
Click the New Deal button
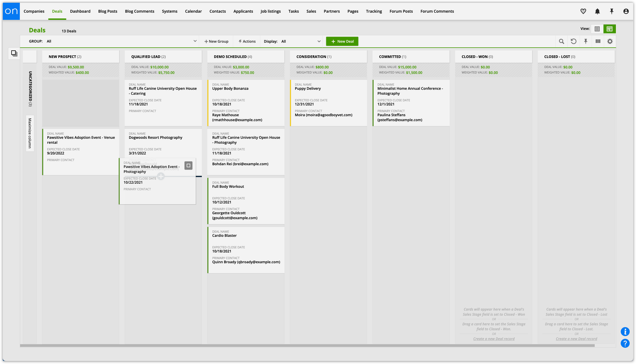pyautogui.click(x=342, y=41)
